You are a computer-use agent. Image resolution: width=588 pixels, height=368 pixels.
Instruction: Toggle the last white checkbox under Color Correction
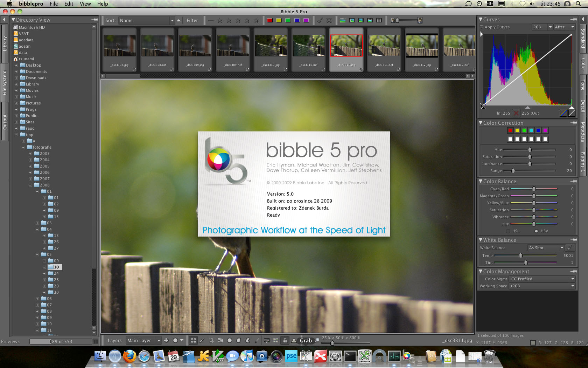545,139
